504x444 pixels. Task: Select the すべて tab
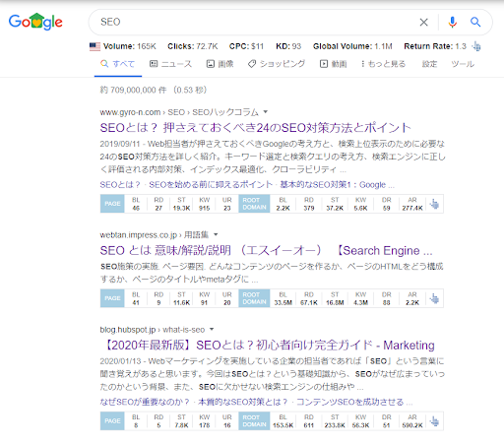click(x=118, y=64)
